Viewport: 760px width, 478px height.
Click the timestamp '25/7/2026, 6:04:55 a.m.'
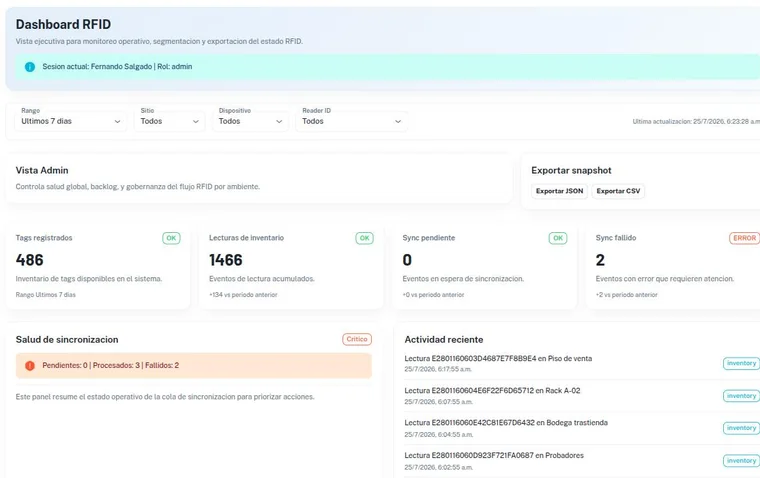[439, 435]
